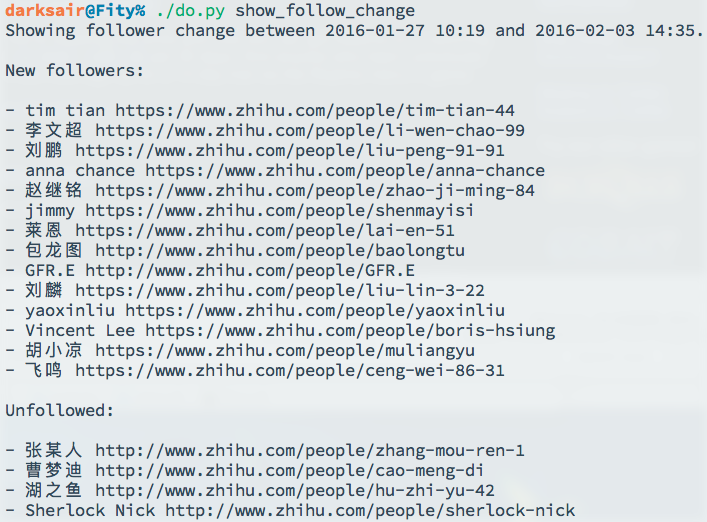Open the muliangyu profile link
707x522 pixels.
point(285,350)
